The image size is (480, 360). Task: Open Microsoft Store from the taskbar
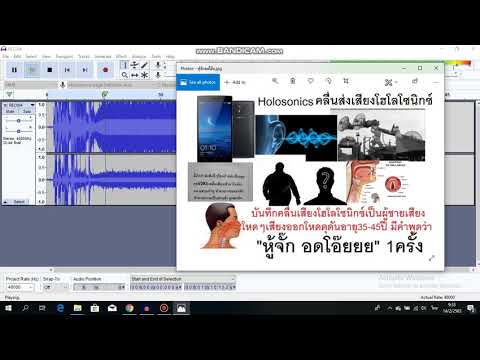pyautogui.click(x=95, y=308)
